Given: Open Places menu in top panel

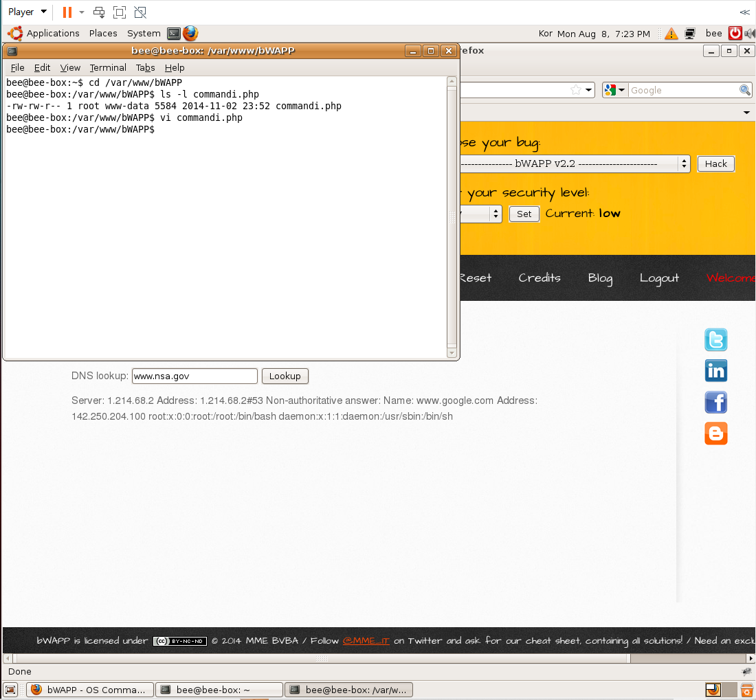Looking at the screenshot, I should tap(103, 33).
